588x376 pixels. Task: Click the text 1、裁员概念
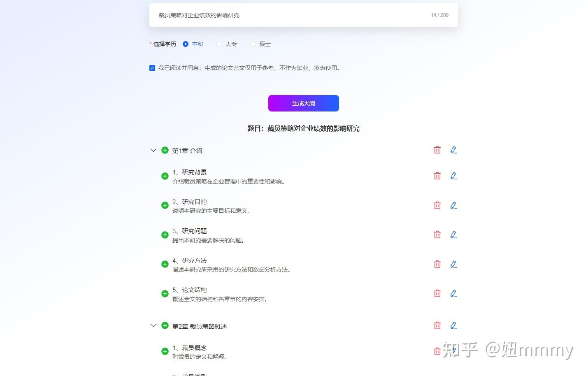point(189,348)
